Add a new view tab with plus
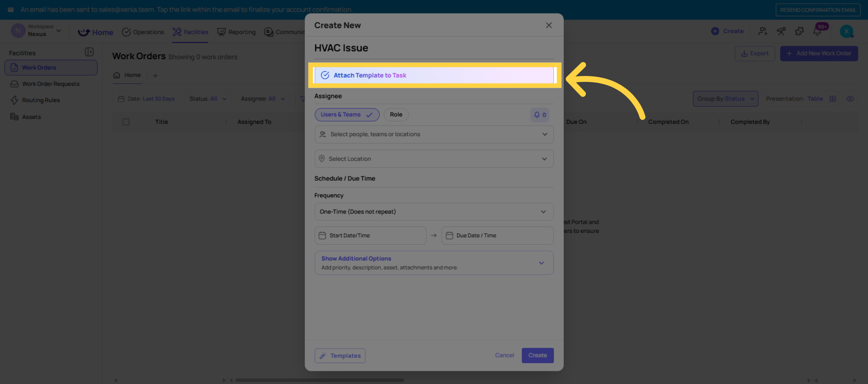868x384 pixels. pos(156,76)
